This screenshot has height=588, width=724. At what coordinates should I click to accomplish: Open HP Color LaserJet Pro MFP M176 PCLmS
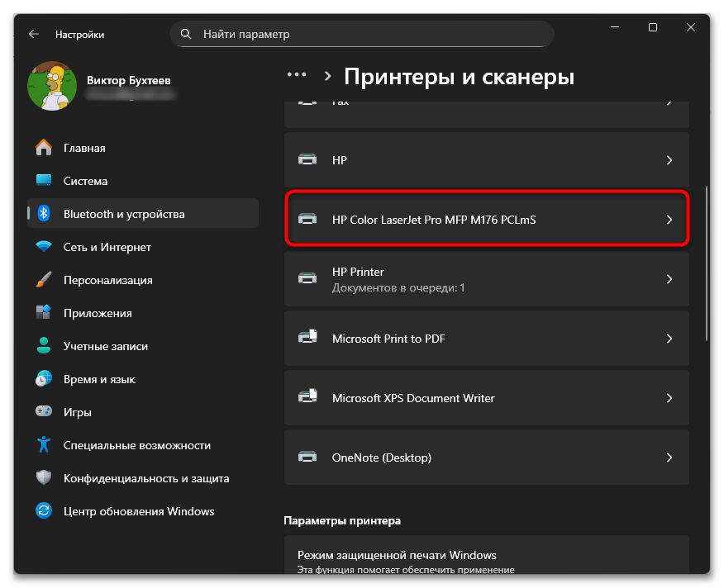[x=487, y=220]
